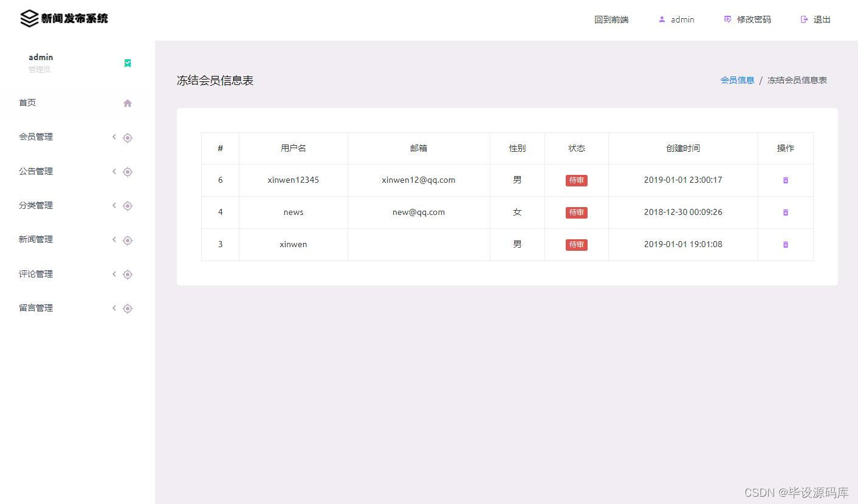The height and width of the screenshot is (504, 858).
Task: Click the stacked-layers logo icon
Action: [x=29, y=19]
